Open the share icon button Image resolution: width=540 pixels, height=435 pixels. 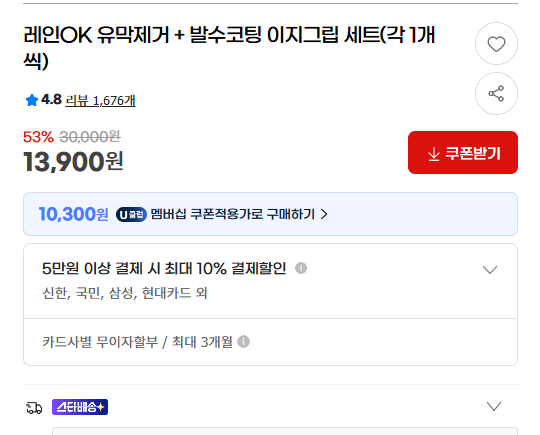pyautogui.click(x=496, y=93)
